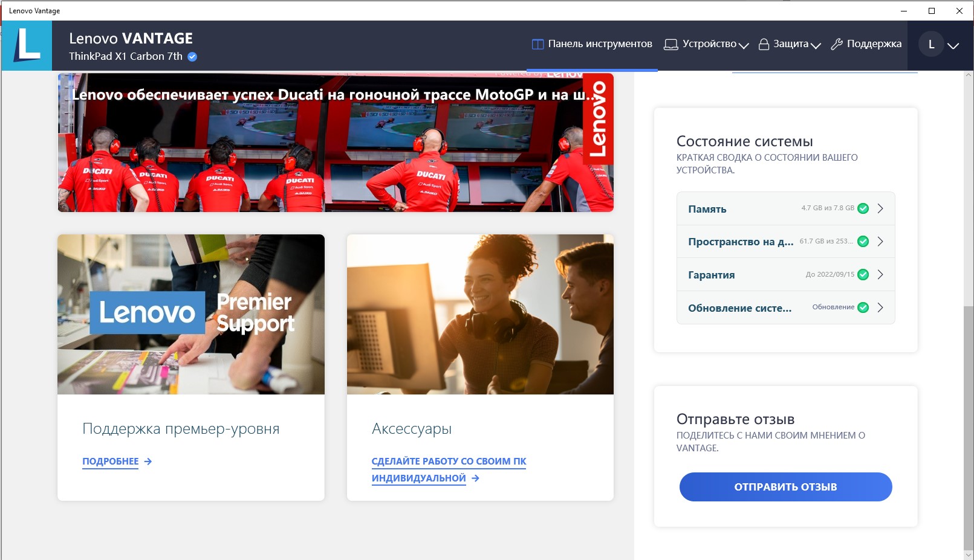
Task: Open the Ducati MotoGP banner
Action: point(336,143)
